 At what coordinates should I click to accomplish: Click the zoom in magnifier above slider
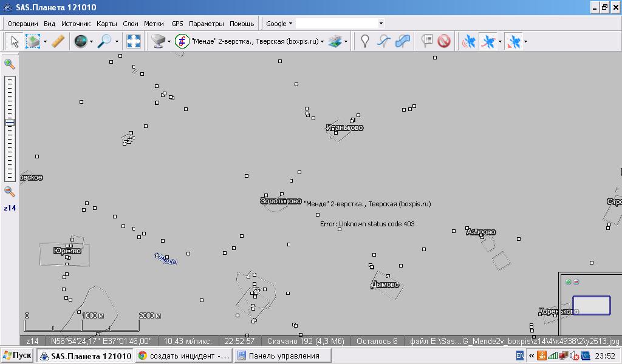10,64
